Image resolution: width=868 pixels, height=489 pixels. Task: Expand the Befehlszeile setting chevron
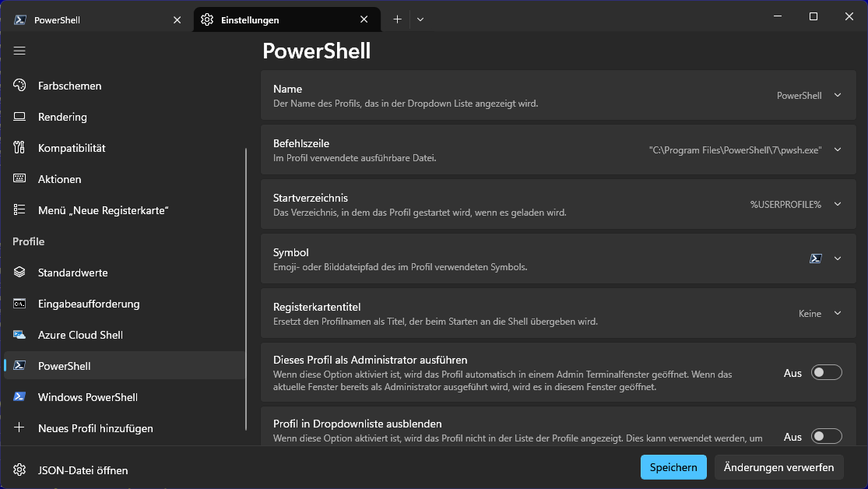(x=838, y=150)
